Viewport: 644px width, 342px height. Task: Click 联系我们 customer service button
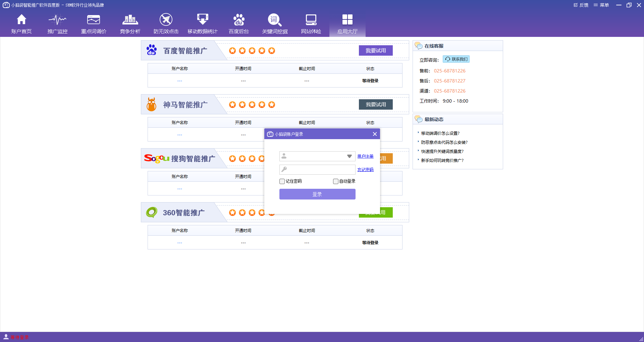tap(456, 59)
